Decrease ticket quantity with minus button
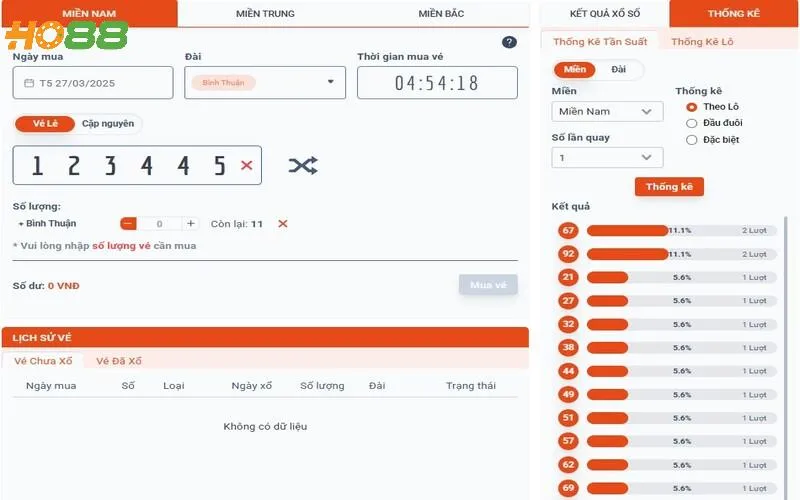 coord(128,224)
